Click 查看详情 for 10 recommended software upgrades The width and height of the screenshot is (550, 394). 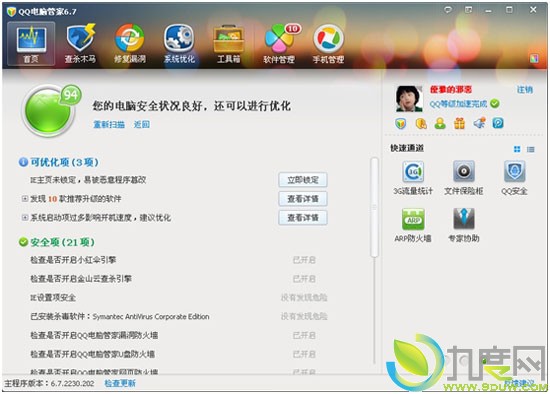[303, 199]
